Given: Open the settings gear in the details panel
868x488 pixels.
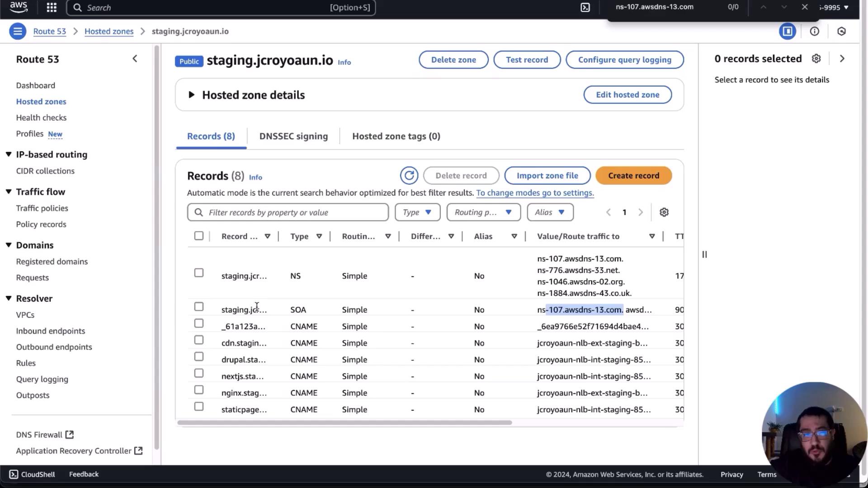Looking at the screenshot, I should (x=816, y=59).
